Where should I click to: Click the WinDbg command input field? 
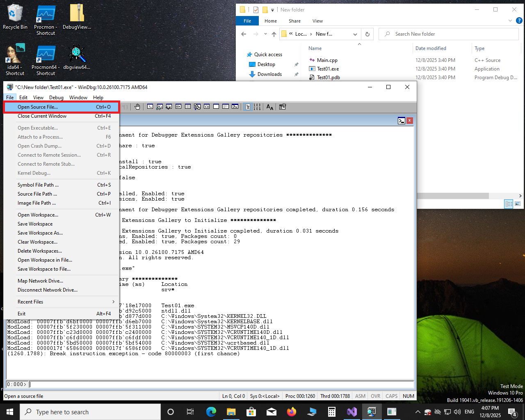pyautogui.click(x=221, y=384)
